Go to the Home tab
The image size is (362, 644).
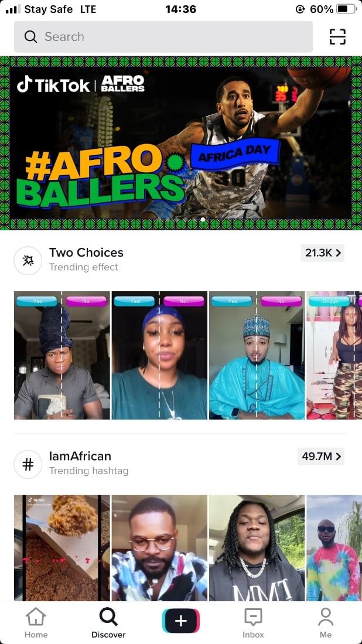point(36,623)
